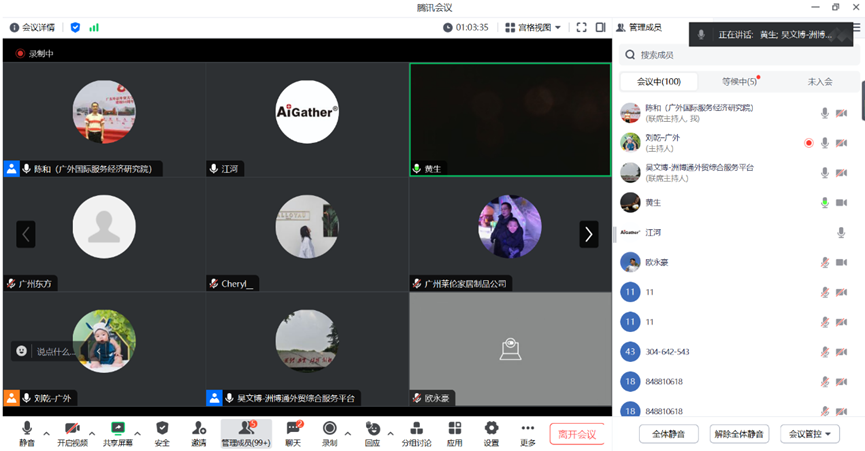The height and width of the screenshot is (451, 865).
Task: Open the 安全 security settings icon
Action: 162,429
